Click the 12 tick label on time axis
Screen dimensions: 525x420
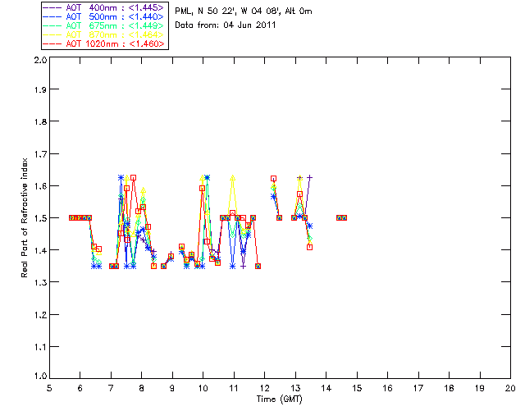pos(265,388)
